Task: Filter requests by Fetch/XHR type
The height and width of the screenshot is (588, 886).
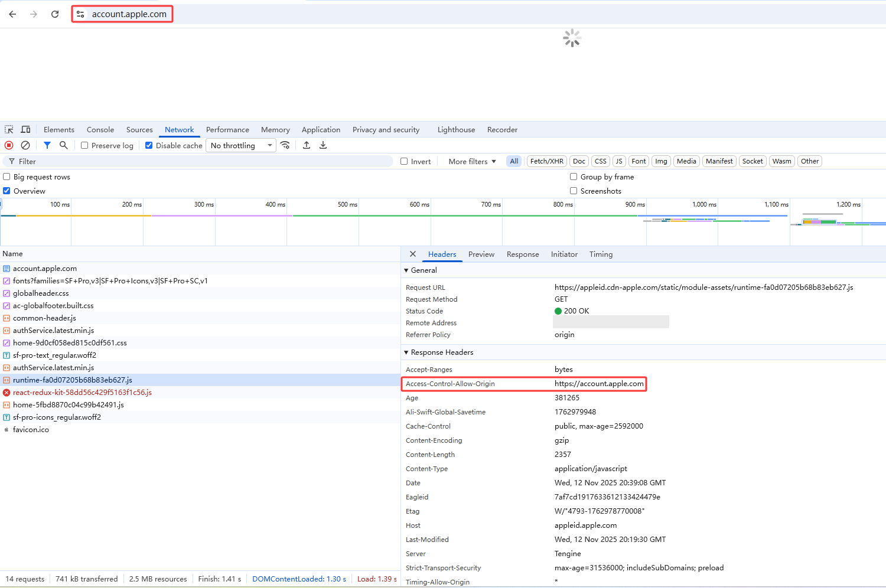Action: tap(546, 161)
